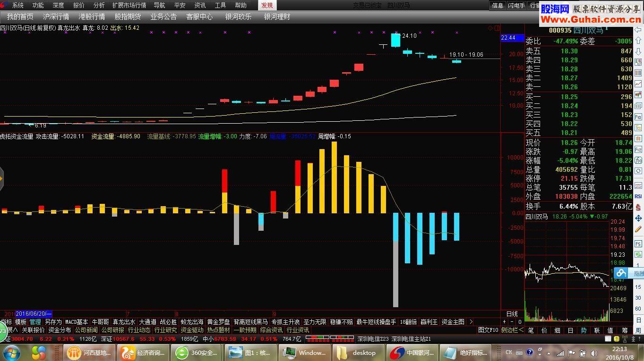The image size is (644, 361).
Task: Show more indicator tabs with right arrow
Action: pyautogui.click(x=471, y=322)
